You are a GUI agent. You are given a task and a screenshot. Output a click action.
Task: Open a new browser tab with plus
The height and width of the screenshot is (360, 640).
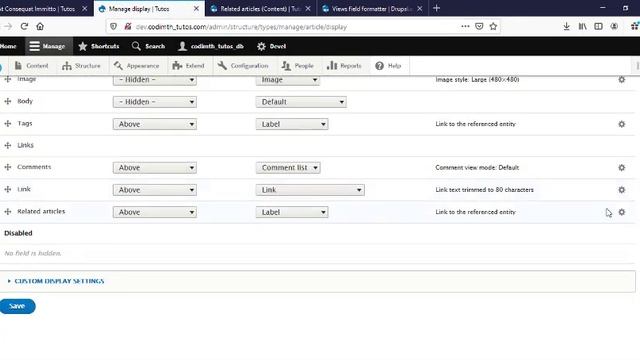point(436,8)
